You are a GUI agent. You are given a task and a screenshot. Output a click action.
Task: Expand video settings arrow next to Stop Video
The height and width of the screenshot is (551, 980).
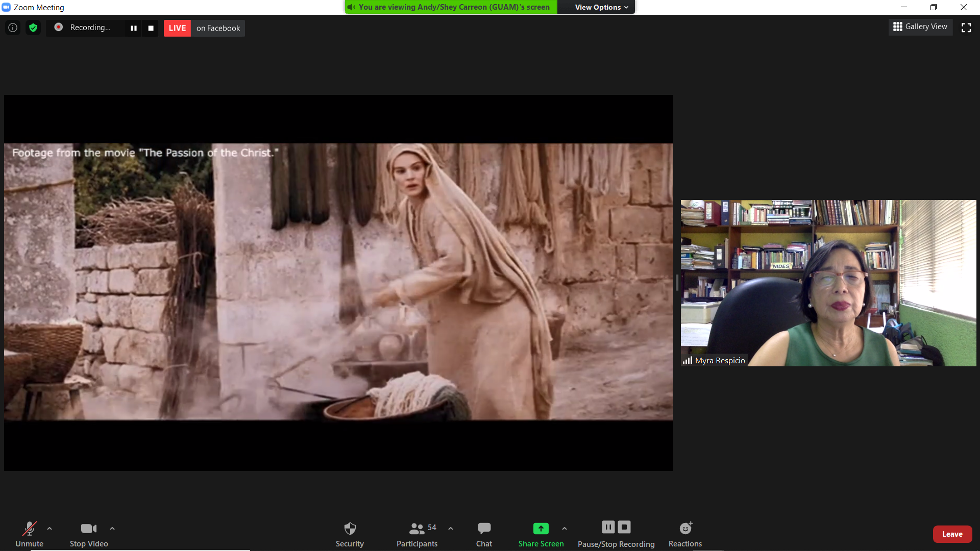(x=112, y=529)
